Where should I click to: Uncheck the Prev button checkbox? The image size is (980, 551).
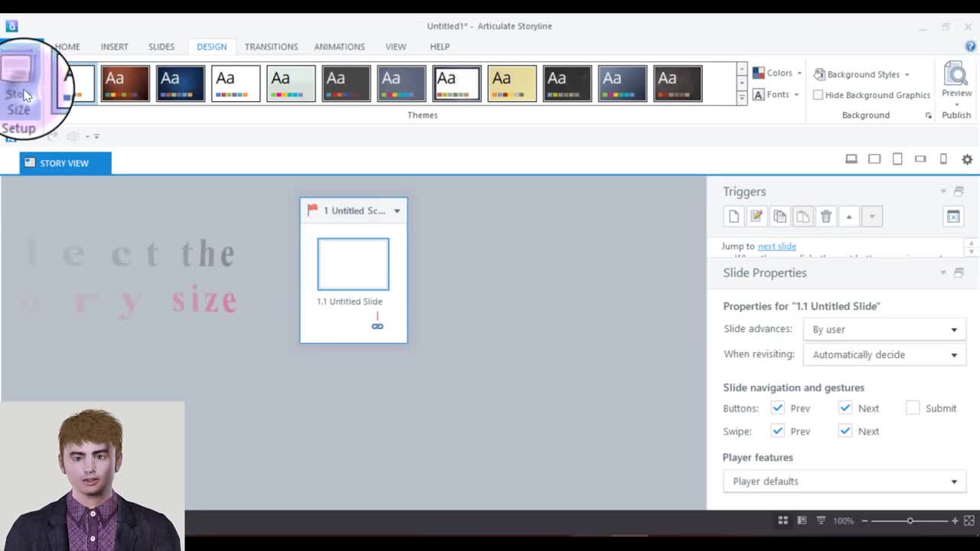778,408
